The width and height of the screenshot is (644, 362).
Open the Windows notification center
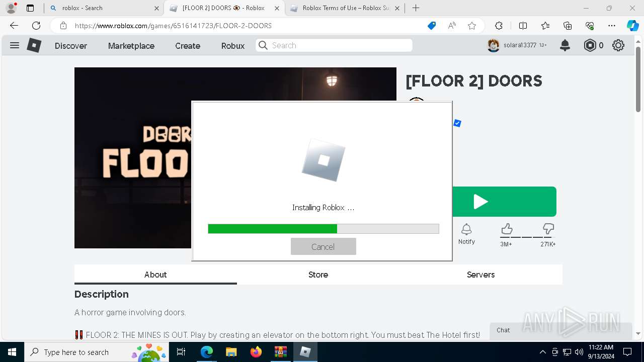627,352
